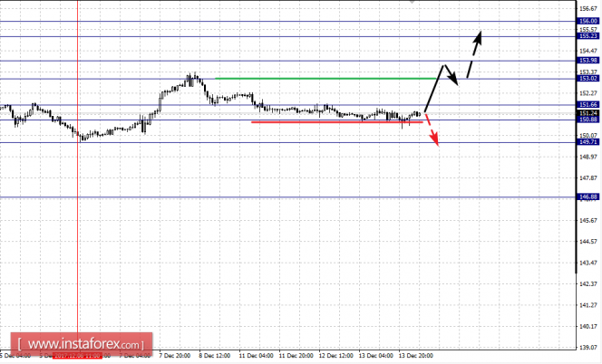
Task: Click the 145.67 price scale value
Action: (588, 221)
